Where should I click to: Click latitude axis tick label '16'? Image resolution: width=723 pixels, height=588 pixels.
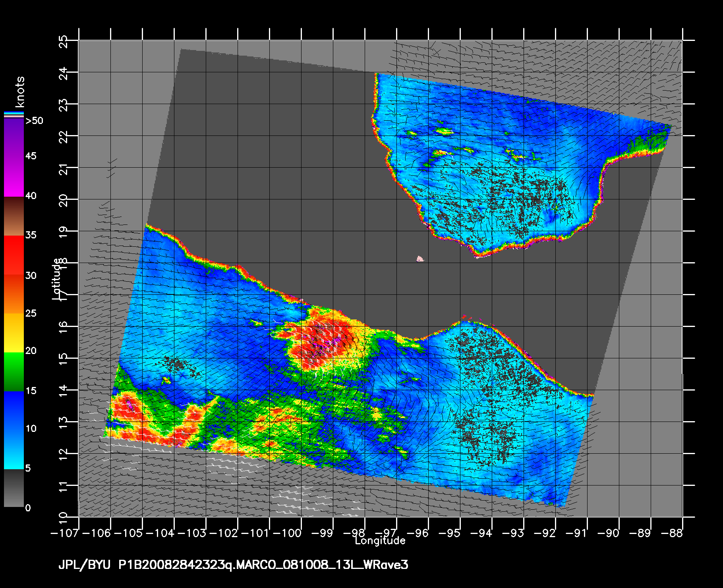pyautogui.click(x=63, y=327)
